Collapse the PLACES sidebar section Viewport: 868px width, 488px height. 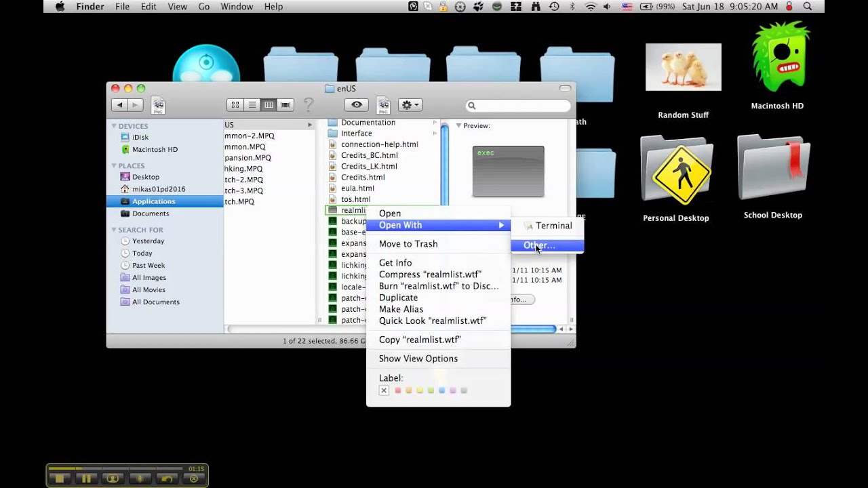pyautogui.click(x=114, y=165)
